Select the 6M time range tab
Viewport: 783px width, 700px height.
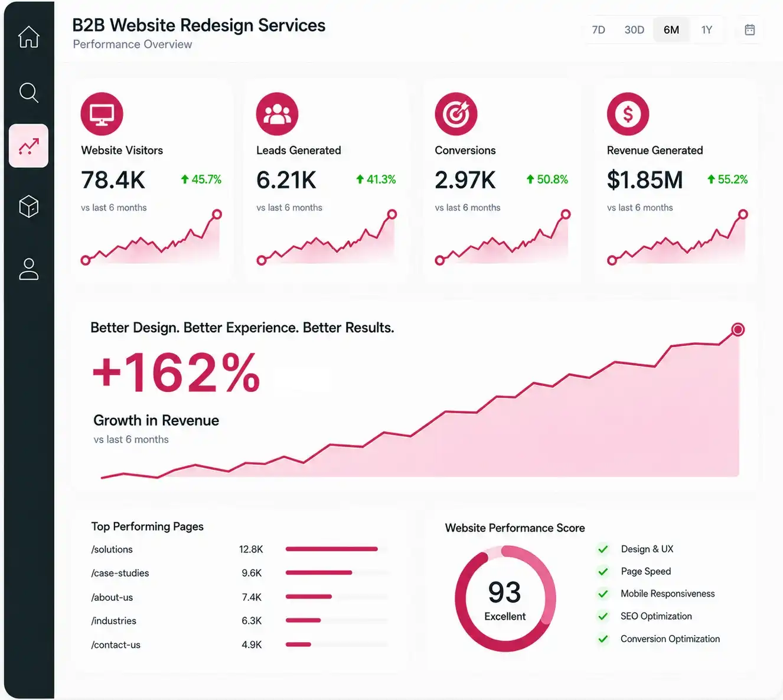point(671,30)
